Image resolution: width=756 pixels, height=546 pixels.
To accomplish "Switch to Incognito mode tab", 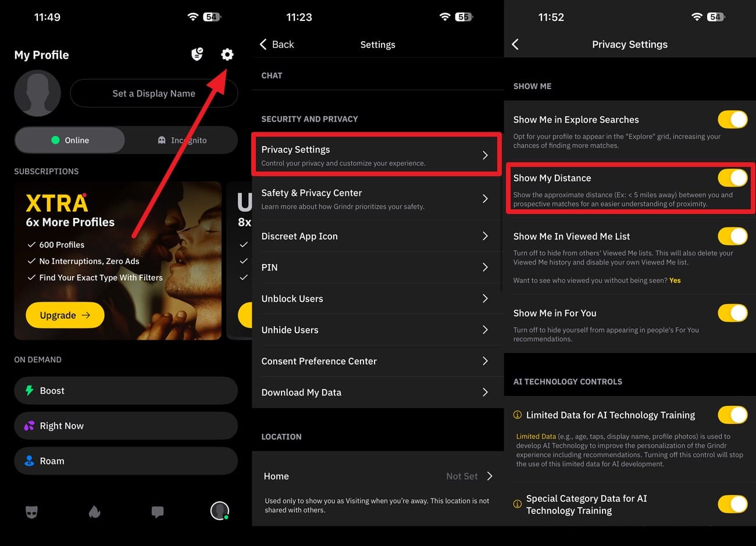I will click(182, 140).
